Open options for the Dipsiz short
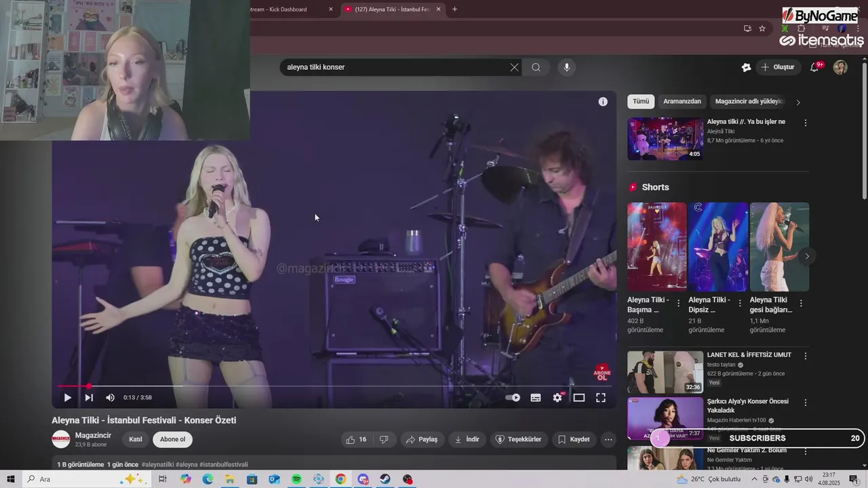868x488 pixels. click(x=740, y=304)
